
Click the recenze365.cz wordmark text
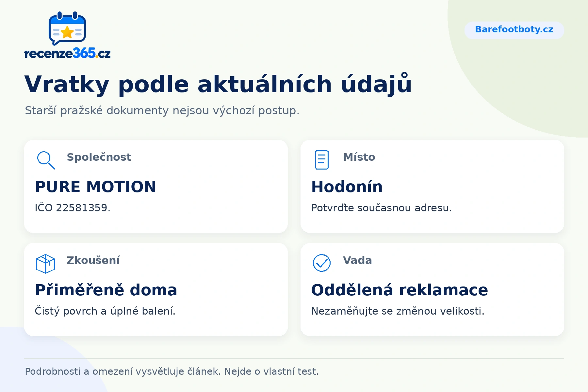tap(67, 53)
